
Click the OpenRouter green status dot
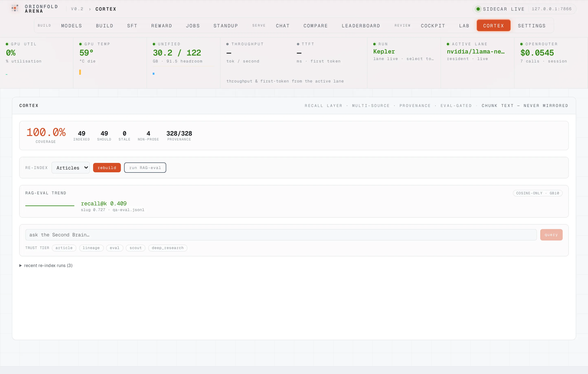(521, 44)
